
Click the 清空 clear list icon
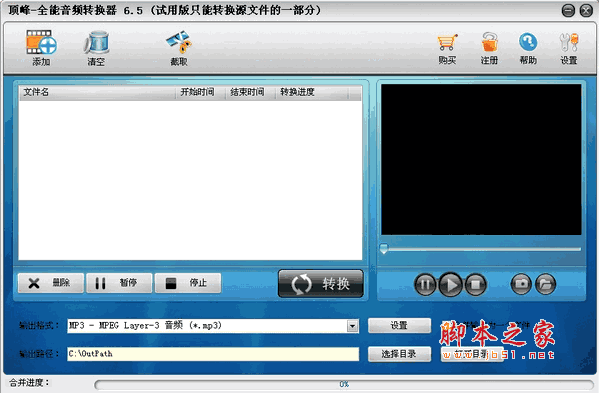pyautogui.click(x=96, y=48)
